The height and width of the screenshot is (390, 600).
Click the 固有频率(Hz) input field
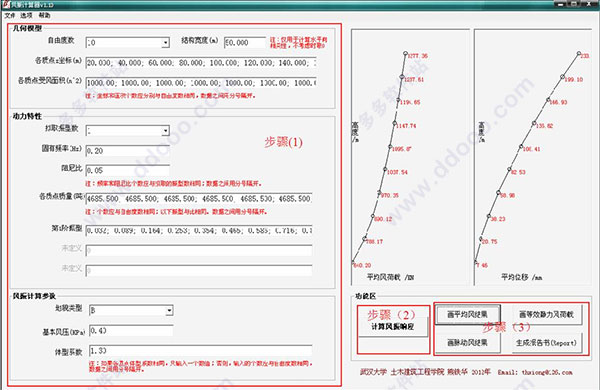point(128,151)
